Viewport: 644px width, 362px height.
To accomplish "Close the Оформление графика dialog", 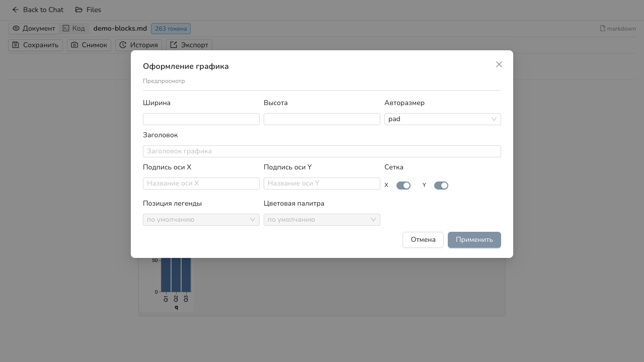I will pos(499,64).
